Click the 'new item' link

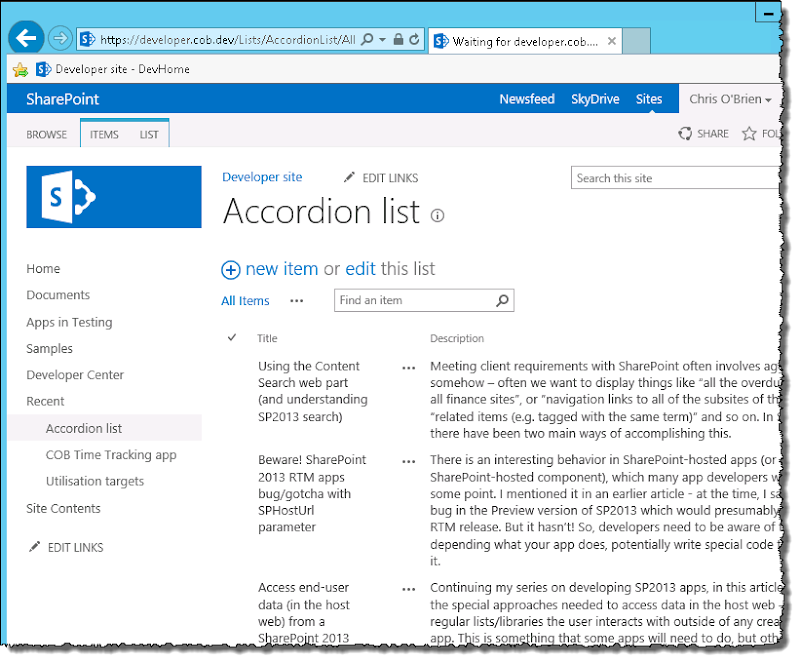pos(282,269)
